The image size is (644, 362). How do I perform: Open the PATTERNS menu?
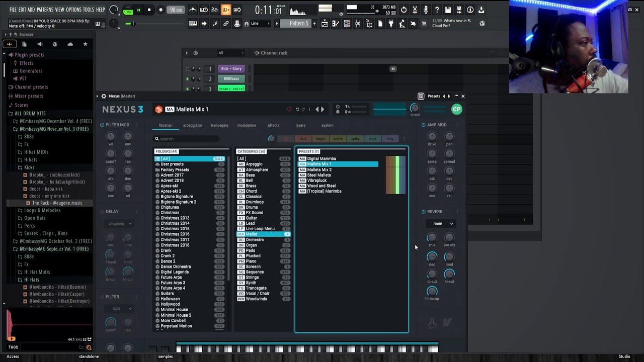pos(45,10)
